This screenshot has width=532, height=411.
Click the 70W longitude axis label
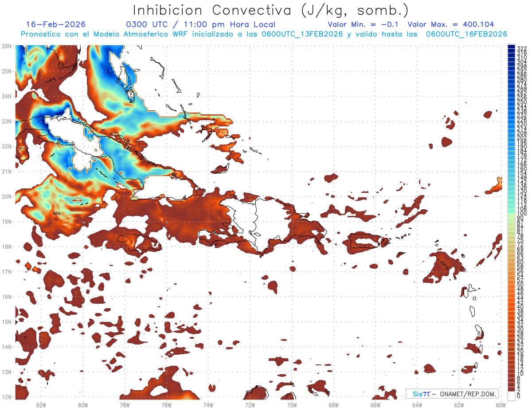(292, 405)
